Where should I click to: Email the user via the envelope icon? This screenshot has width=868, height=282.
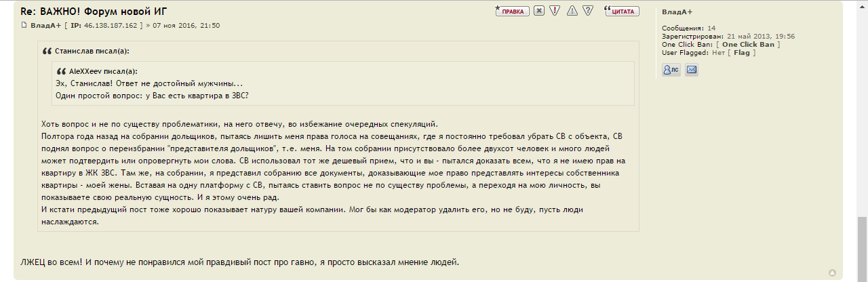pos(691,69)
